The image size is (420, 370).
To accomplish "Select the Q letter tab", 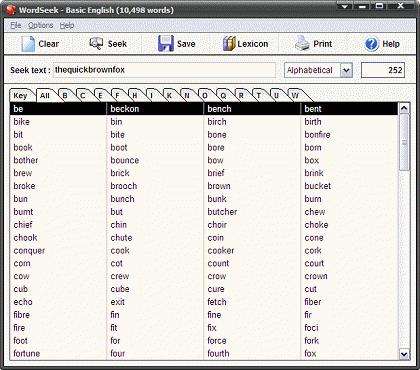I will (x=223, y=96).
